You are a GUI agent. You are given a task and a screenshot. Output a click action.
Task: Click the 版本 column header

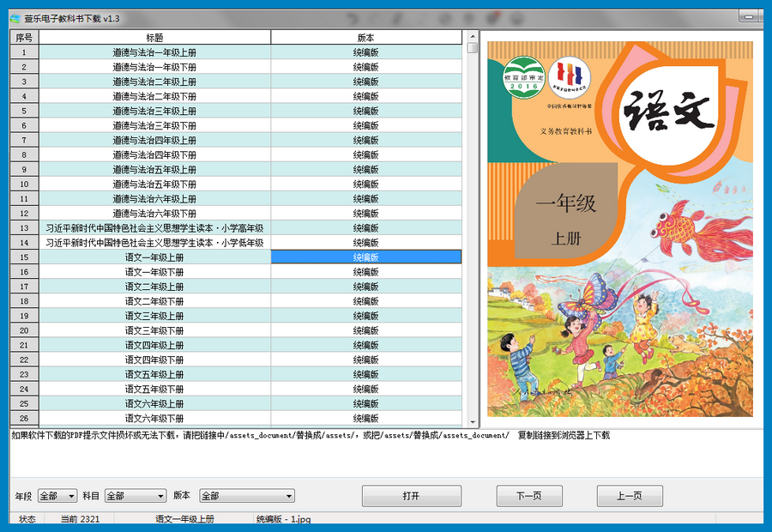click(365, 38)
